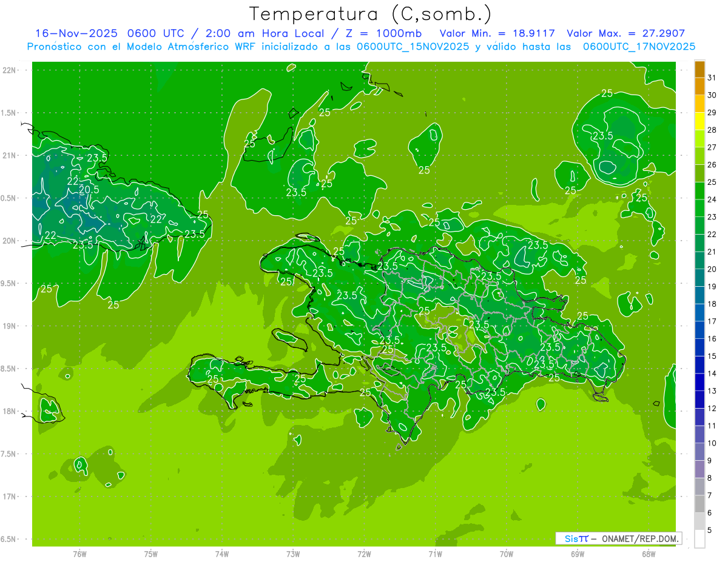Click the colorbar label '15'

pos(712,356)
